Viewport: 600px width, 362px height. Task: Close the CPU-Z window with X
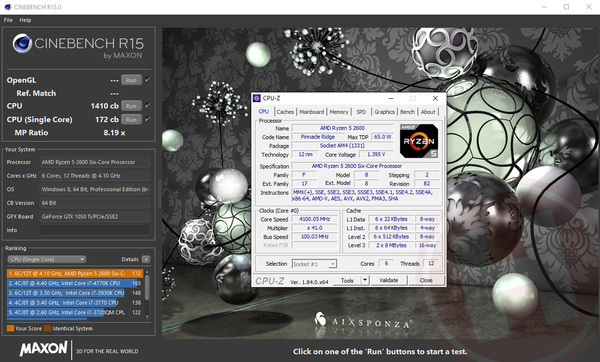pos(435,98)
